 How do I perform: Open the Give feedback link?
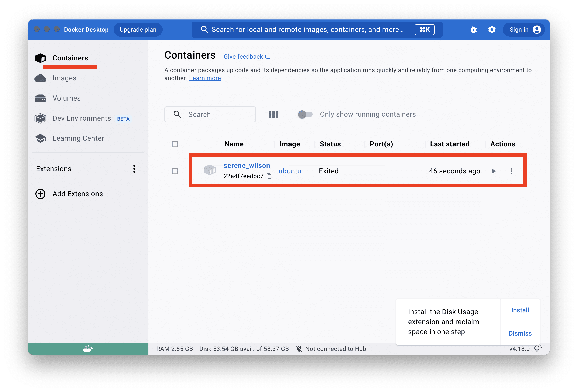pos(243,57)
